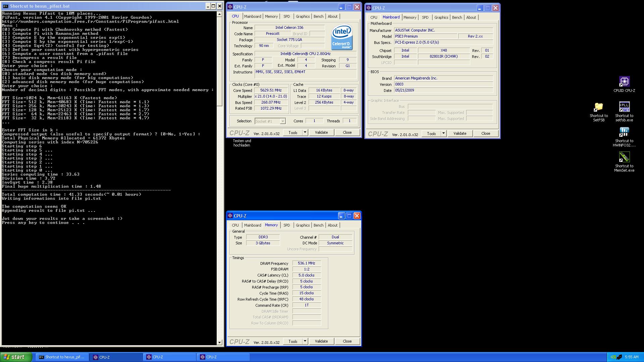Click taskbar clock showing 5:55 AM
Screen dimensions: 644x362
coord(632,357)
